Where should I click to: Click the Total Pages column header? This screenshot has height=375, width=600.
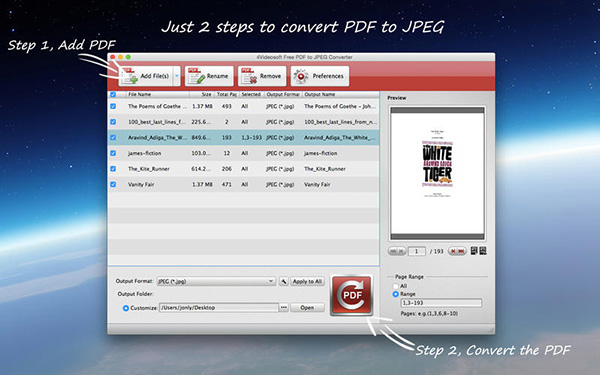click(227, 94)
